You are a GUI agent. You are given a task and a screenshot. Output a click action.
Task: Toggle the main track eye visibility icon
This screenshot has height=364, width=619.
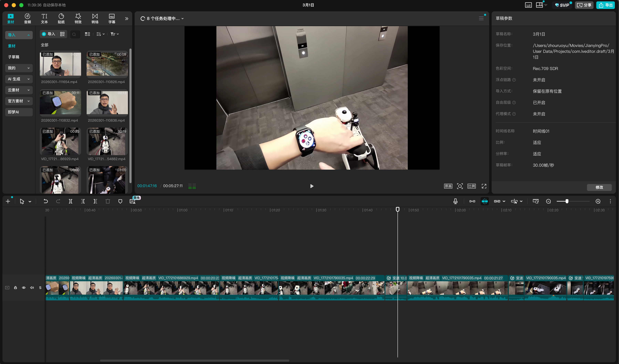click(24, 288)
